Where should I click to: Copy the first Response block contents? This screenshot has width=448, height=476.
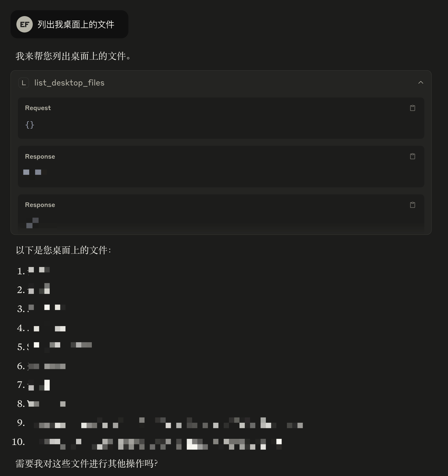tap(412, 156)
